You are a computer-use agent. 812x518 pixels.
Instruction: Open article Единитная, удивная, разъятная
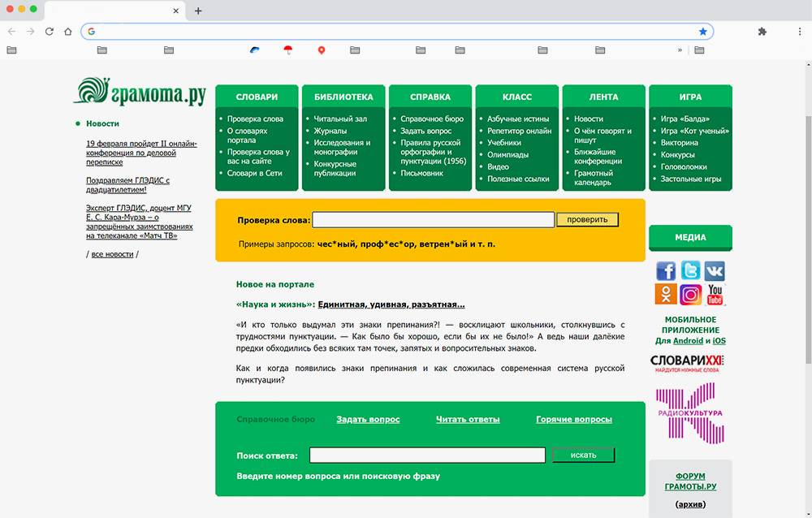pyautogui.click(x=391, y=304)
